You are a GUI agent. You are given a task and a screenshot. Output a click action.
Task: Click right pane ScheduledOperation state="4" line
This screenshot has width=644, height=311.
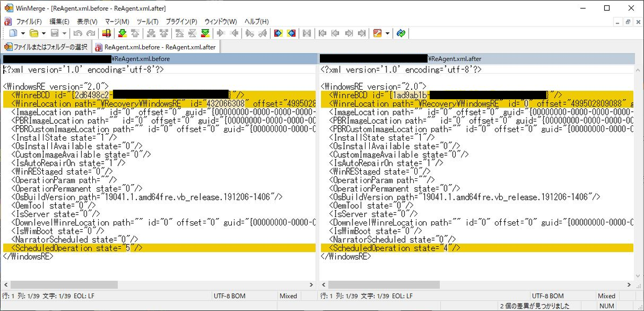coord(477,248)
